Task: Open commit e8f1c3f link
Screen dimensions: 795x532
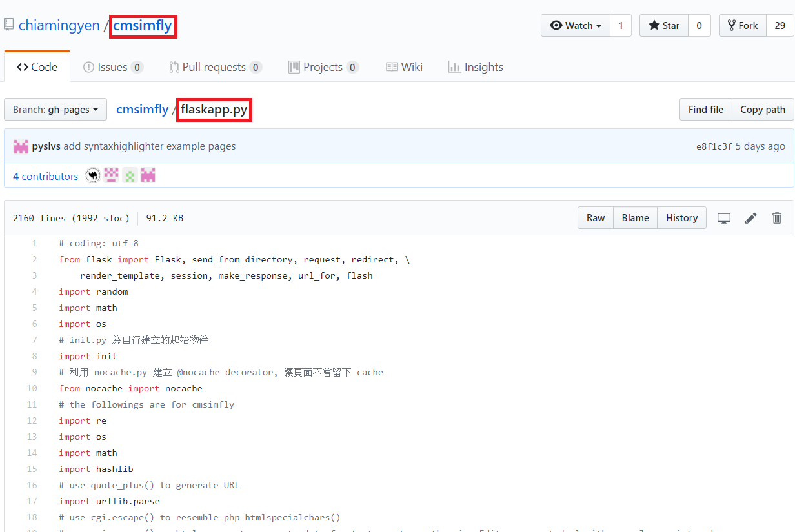Action: [x=714, y=146]
